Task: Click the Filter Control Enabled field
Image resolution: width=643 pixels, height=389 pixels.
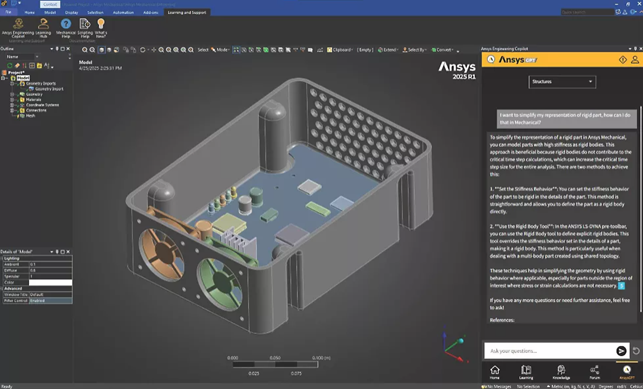Action: click(50, 300)
